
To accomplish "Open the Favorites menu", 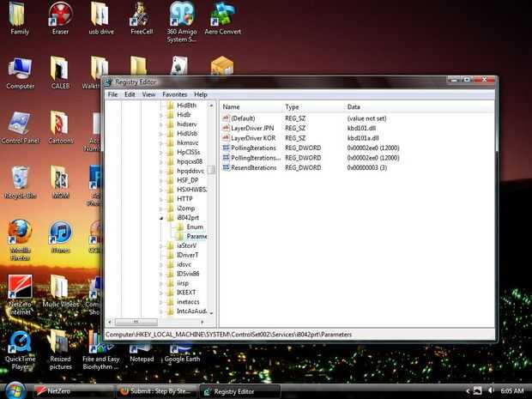I will [x=175, y=94].
